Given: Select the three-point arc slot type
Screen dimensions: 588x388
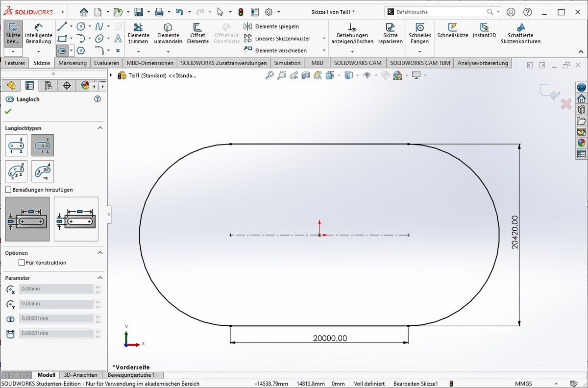Looking at the screenshot, I should point(16,171).
